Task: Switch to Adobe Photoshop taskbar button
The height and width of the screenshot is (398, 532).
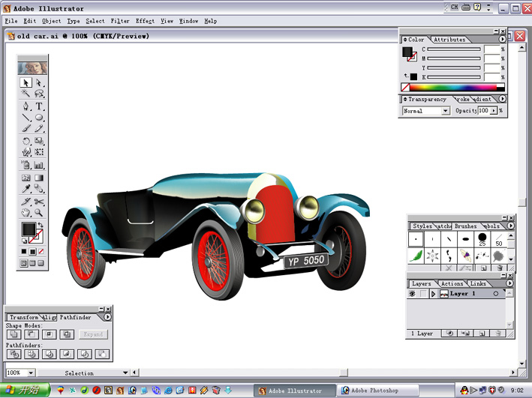Action: point(378,391)
